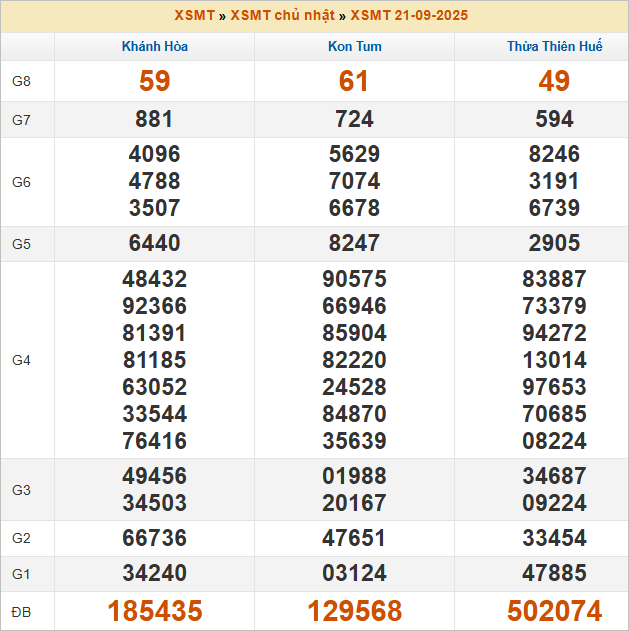
Task: Click Thừa Thiên Huế's G8 number 49
Action: coord(554,82)
